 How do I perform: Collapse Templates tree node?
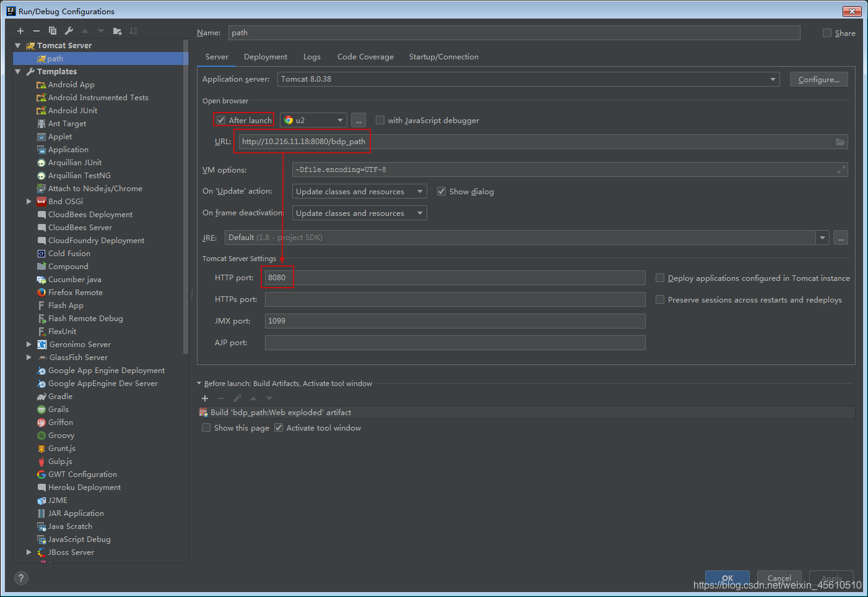(x=18, y=72)
